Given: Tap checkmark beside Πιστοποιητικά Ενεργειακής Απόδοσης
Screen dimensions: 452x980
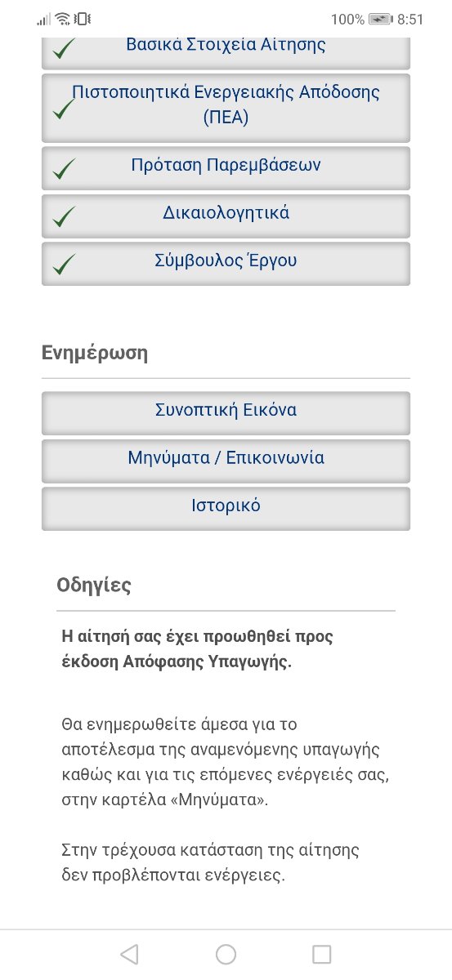Looking at the screenshot, I should coord(64,109).
